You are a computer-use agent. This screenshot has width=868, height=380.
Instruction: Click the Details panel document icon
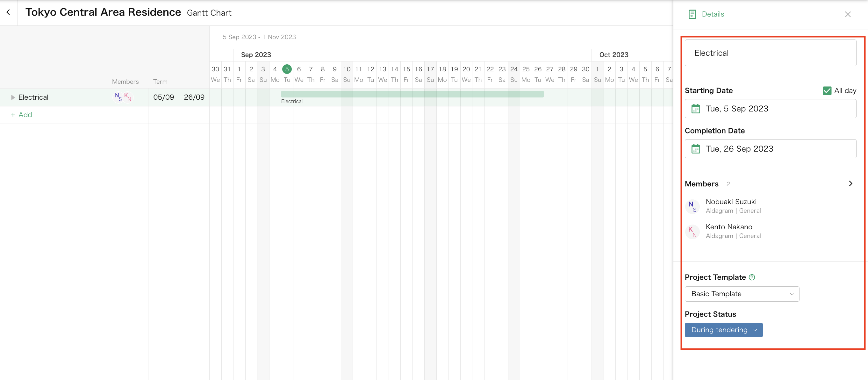pyautogui.click(x=692, y=14)
